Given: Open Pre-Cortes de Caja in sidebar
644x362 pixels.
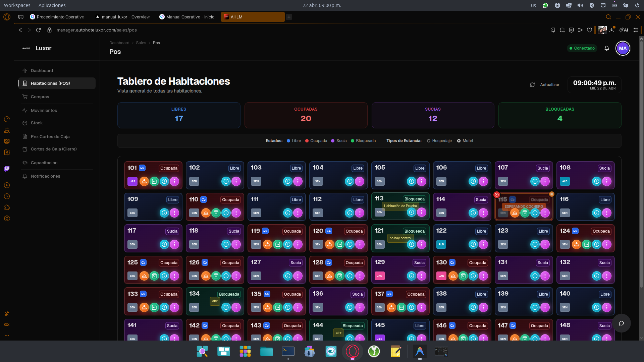Looking at the screenshot, I should (57, 137).
